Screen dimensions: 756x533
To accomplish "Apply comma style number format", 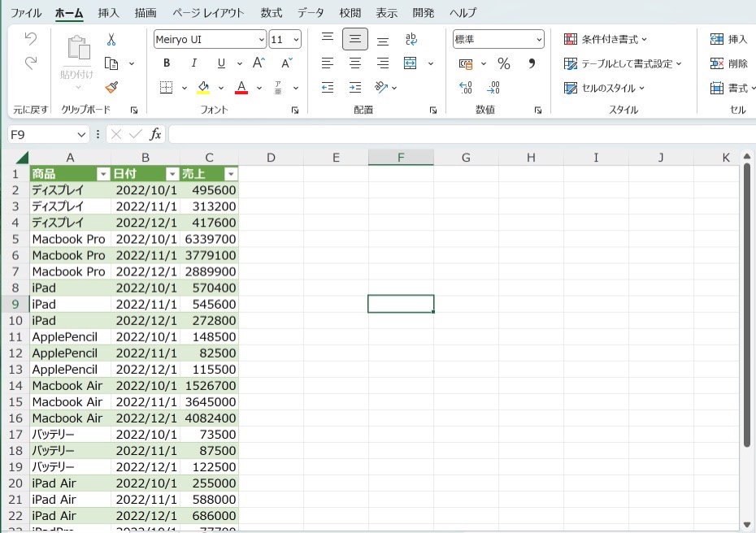I will click(532, 63).
